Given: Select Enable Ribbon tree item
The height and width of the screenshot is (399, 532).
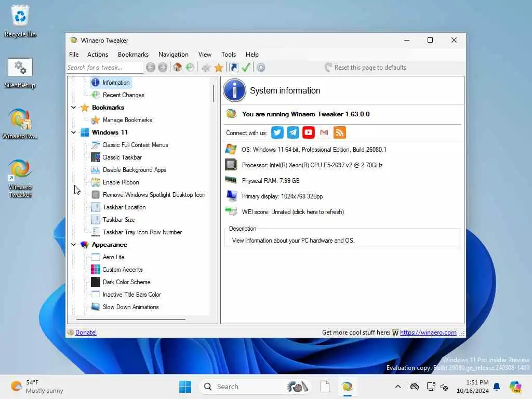Looking at the screenshot, I should coord(121,182).
